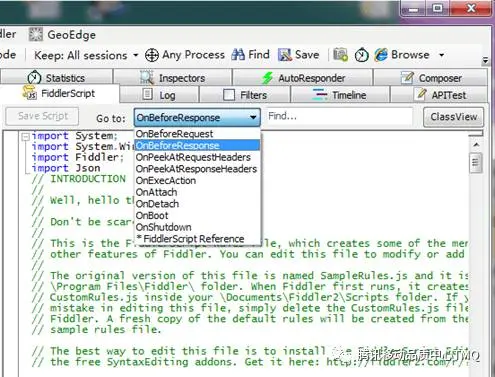Choose OnBeforeRequest from the list
The image size is (495, 377).
click(x=197, y=134)
